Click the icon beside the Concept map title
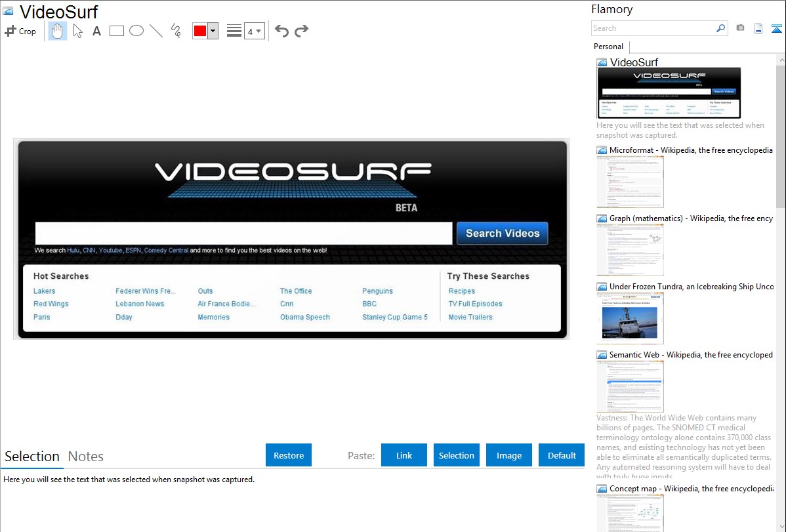This screenshot has height=532, width=786. pos(602,488)
